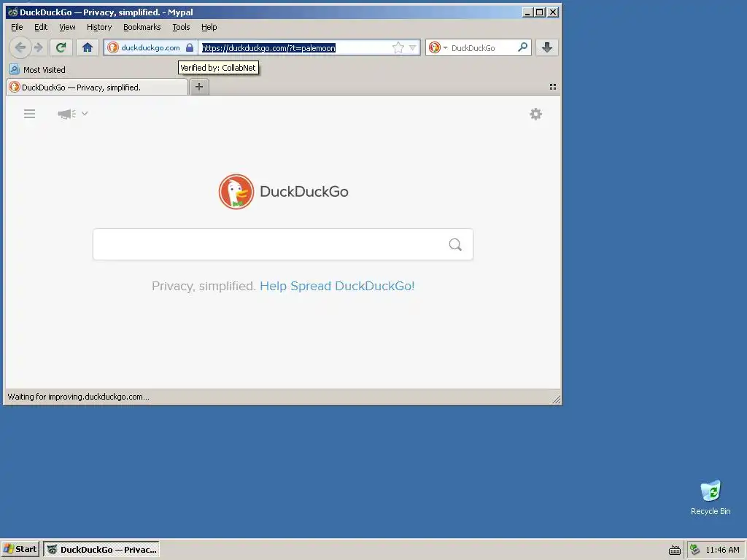This screenshot has height=560, width=747.
Task: Open DuckDuckGo hamburger side menu
Action: tap(29, 113)
